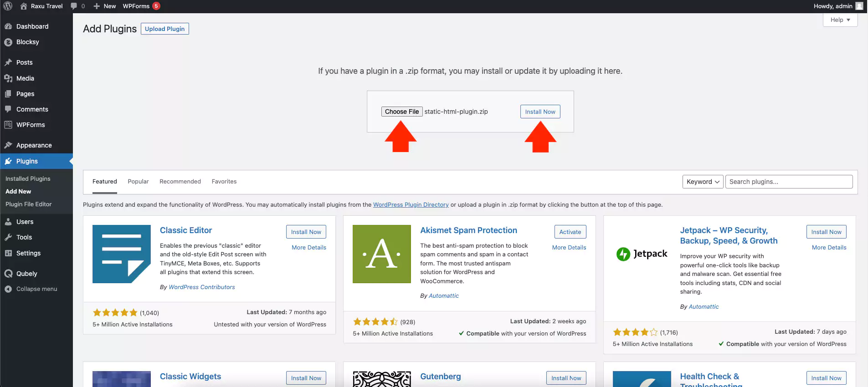Open the Keyword search type dropdown
The height and width of the screenshot is (387, 868).
[703, 182]
